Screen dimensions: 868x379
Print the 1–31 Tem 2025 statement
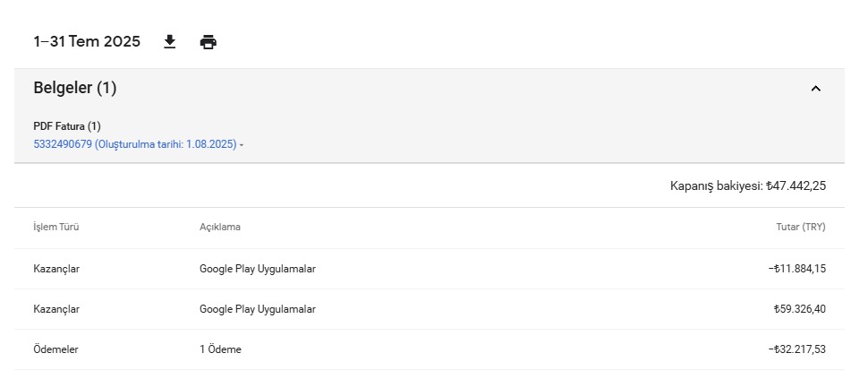coord(208,42)
